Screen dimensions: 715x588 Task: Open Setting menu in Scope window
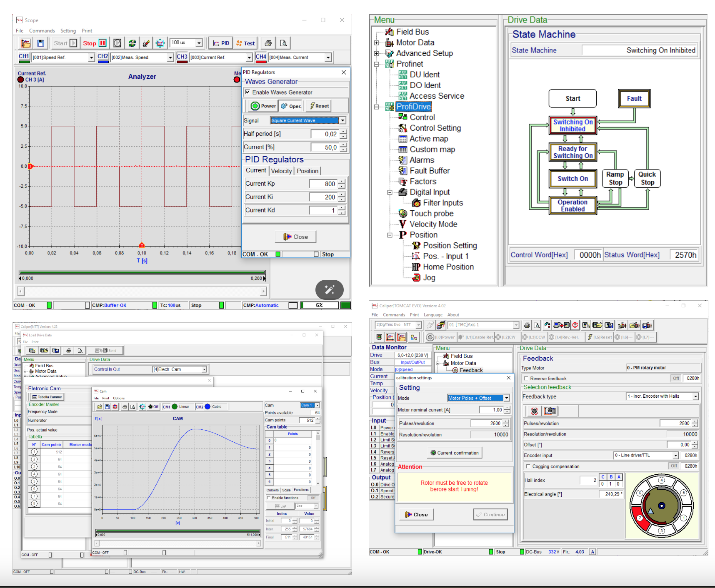click(68, 31)
